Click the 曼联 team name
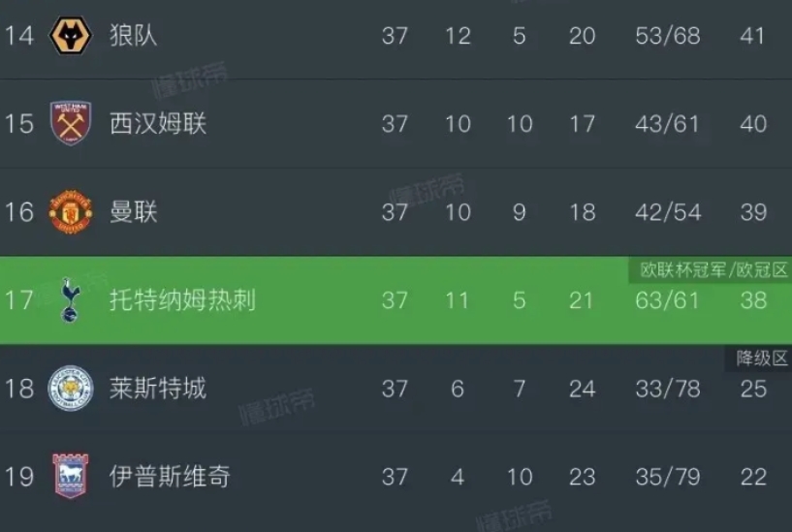 point(134,212)
